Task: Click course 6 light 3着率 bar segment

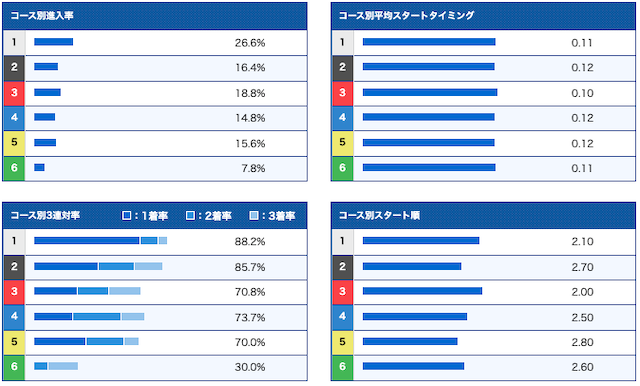Action: (63, 366)
